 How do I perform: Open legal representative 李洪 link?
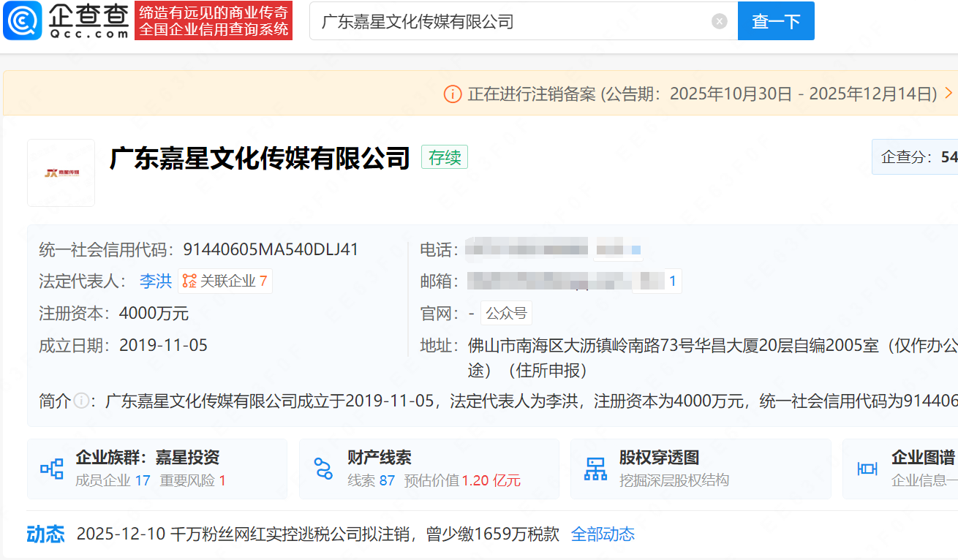(x=156, y=281)
